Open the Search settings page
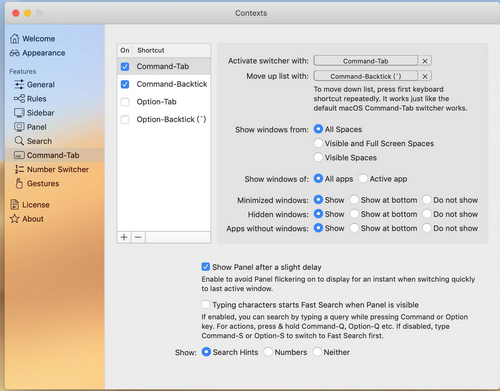This screenshot has height=391, width=500. 39,141
